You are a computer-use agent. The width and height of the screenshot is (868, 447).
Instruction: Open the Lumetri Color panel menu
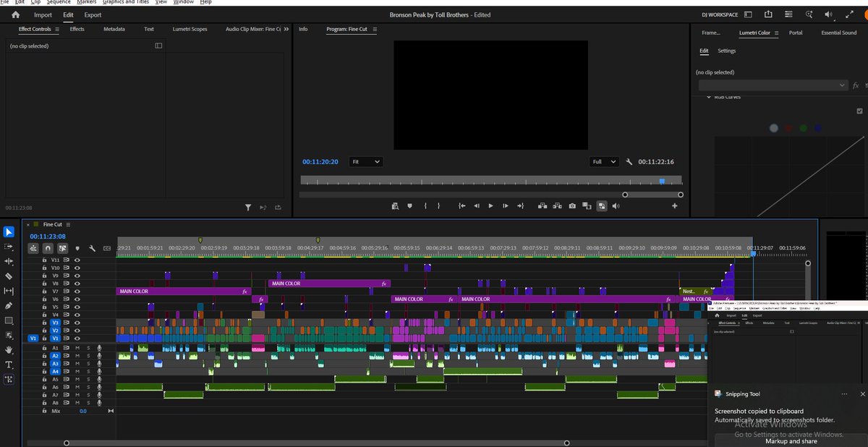(777, 33)
